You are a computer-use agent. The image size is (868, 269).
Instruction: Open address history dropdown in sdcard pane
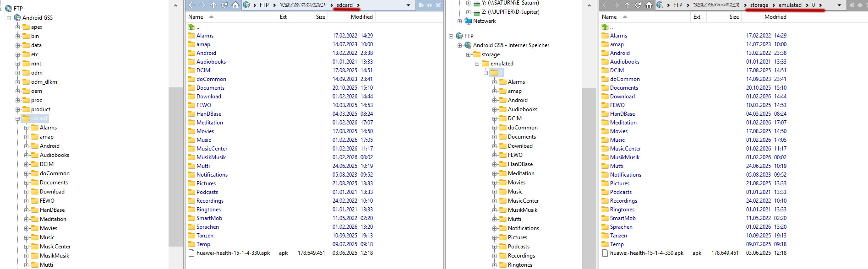coord(408,5)
